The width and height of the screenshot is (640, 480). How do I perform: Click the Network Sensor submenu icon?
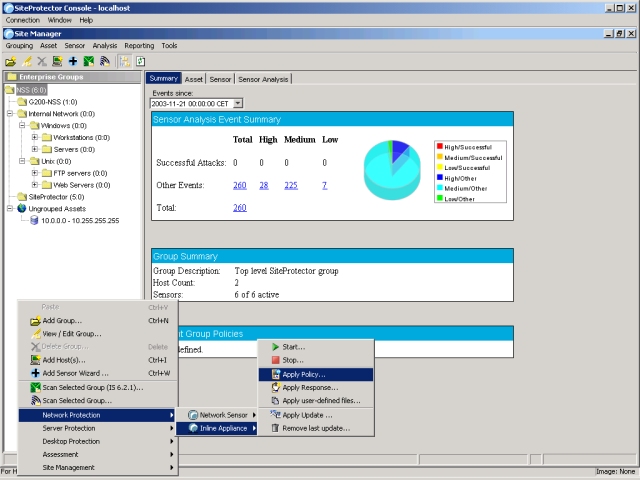(193, 415)
